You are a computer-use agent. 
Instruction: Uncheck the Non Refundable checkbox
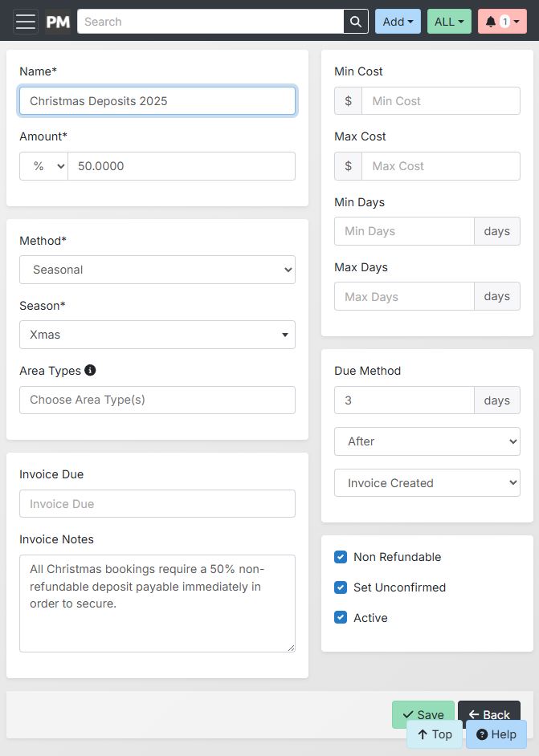[x=341, y=557]
